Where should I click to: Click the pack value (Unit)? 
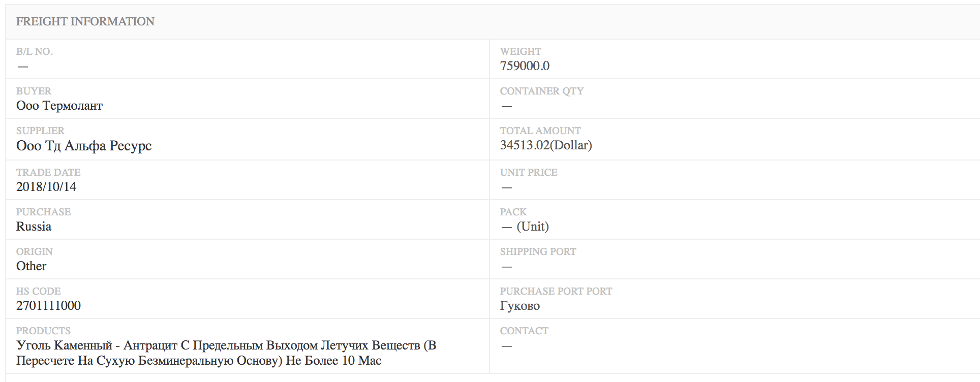coord(533,227)
